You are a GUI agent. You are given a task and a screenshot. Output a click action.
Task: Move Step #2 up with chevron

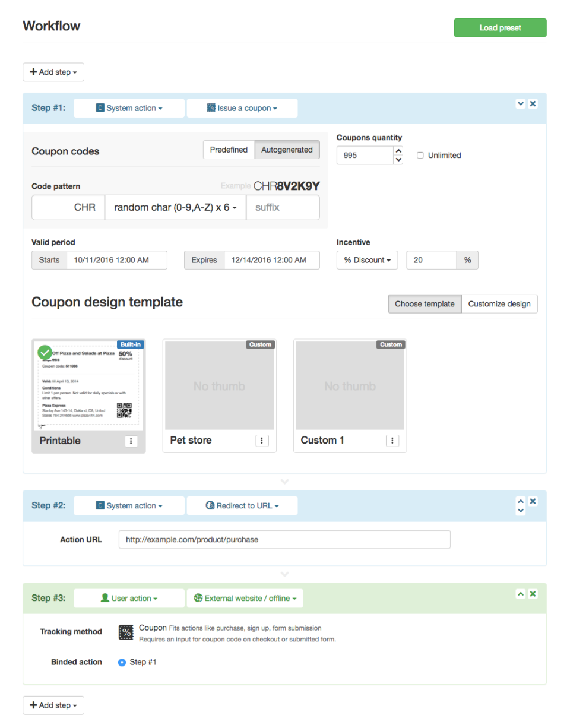pyautogui.click(x=521, y=501)
